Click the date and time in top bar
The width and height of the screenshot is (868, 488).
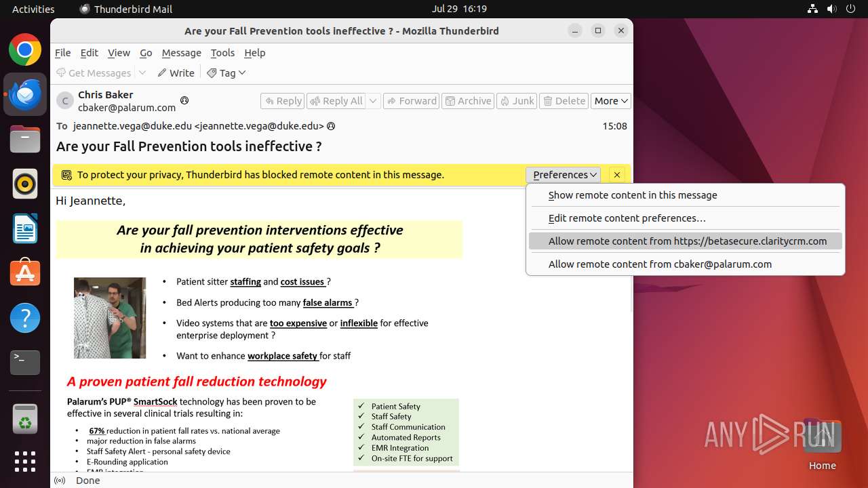click(459, 9)
